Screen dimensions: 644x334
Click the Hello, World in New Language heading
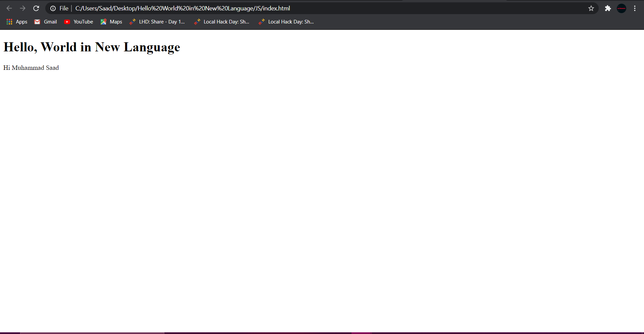pyautogui.click(x=92, y=47)
